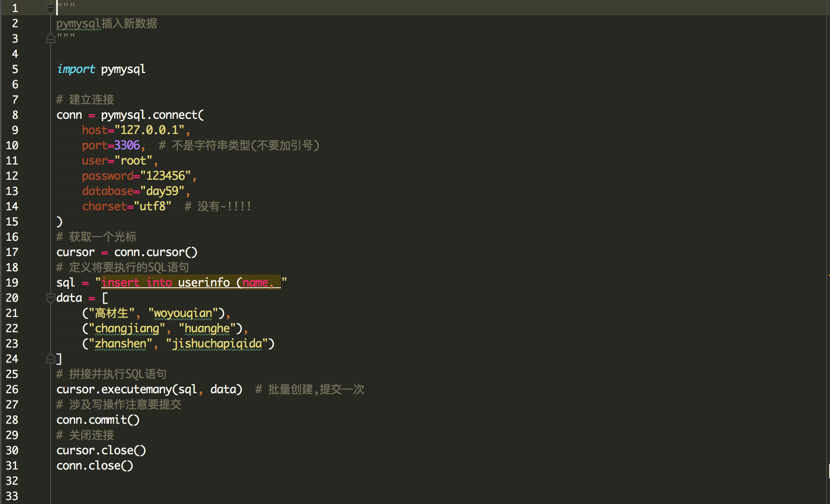Image resolution: width=830 pixels, height=504 pixels.
Task: Place cursor on the import keyword
Action: pos(76,69)
